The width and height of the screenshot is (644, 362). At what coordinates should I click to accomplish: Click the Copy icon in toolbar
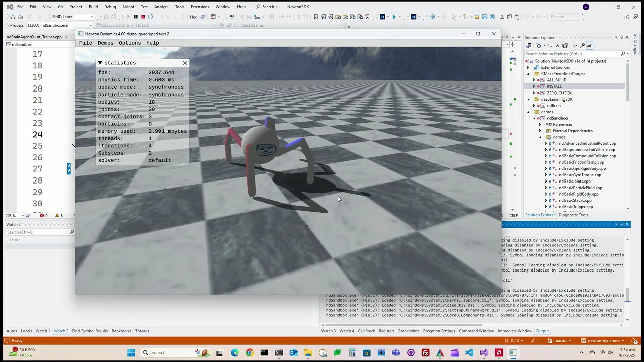tap(509, 17)
